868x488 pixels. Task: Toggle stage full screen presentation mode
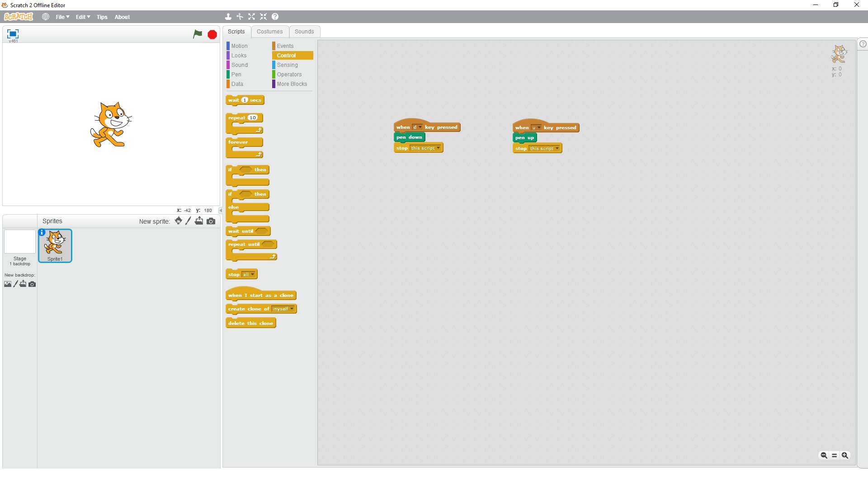click(13, 34)
